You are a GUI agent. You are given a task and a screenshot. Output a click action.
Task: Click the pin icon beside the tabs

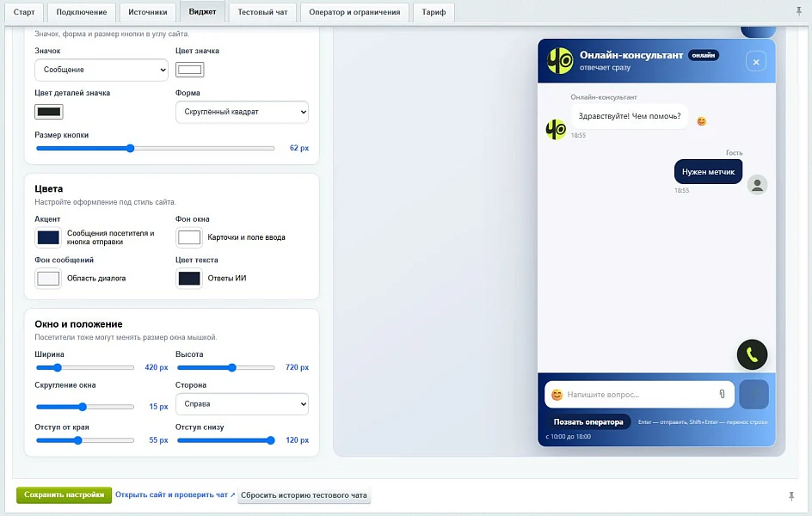(x=798, y=11)
